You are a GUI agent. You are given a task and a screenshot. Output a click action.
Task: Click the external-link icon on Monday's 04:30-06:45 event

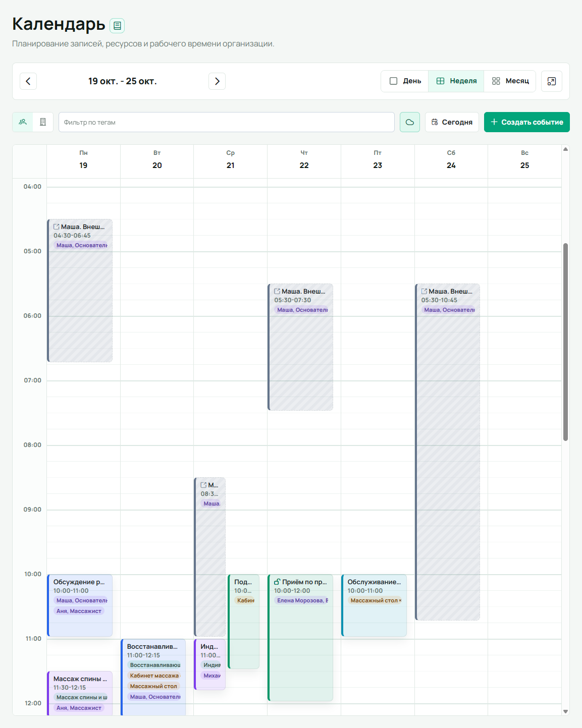pyautogui.click(x=57, y=227)
